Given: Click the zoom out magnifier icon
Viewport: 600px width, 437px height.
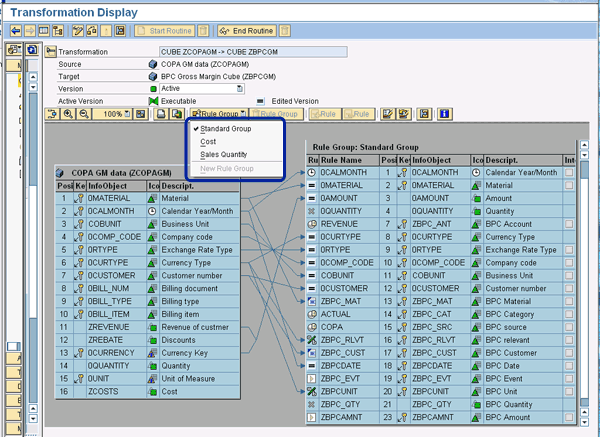Looking at the screenshot, I should (x=84, y=115).
